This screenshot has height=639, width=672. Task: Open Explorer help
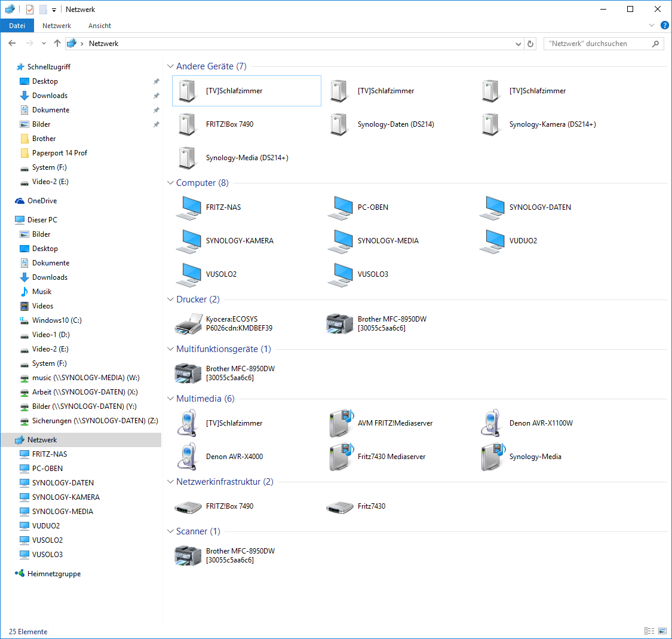click(664, 25)
